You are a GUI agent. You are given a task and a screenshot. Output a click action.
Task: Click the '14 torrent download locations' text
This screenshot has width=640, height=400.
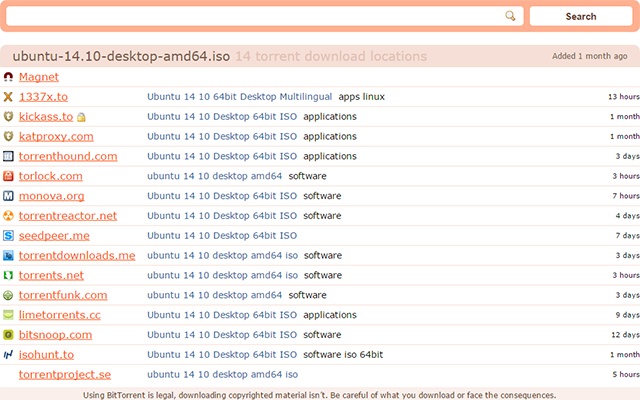click(x=331, y=56)
